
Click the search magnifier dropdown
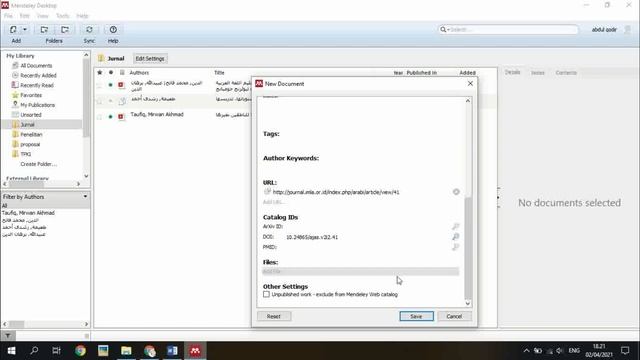[444, 29]
